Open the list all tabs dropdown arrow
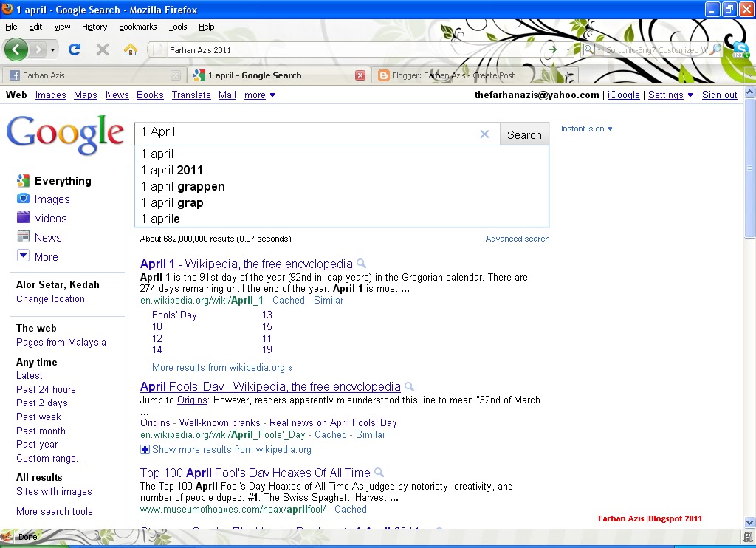Image resolution: width=756 pixels, height=548 pixels. click(x=749, y=75)
